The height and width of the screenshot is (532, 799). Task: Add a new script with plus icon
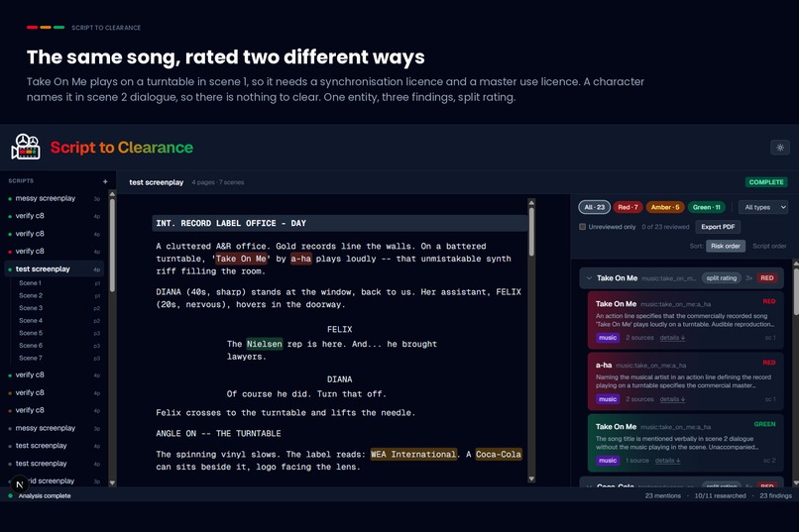pyautogui.click(x=105, y=181)
